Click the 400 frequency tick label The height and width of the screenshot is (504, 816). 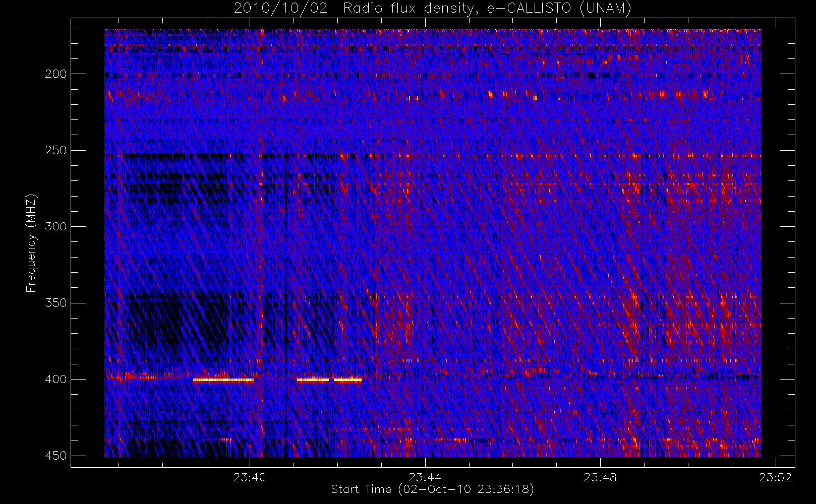[55, 380]
